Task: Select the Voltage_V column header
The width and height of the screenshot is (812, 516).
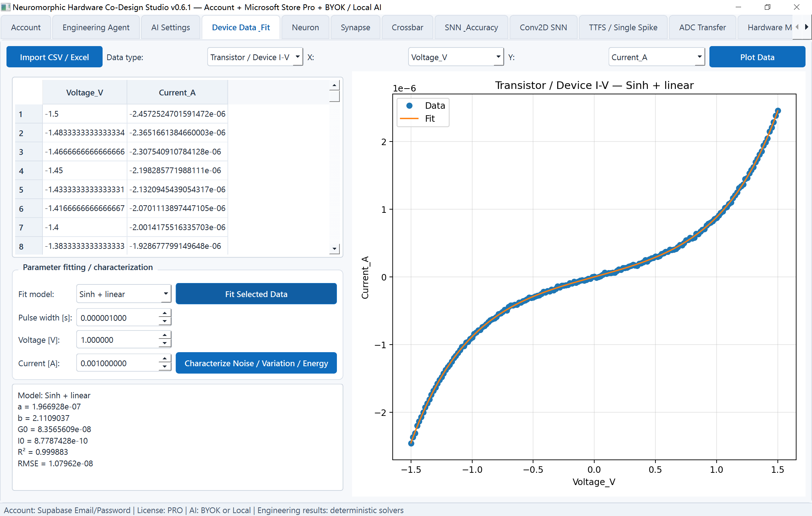Action: pos(85,93)
